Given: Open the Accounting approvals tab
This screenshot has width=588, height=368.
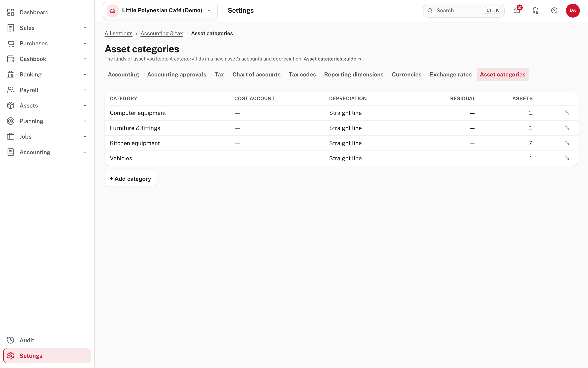Looking at the screenshot, I should [x=177, y=74].
